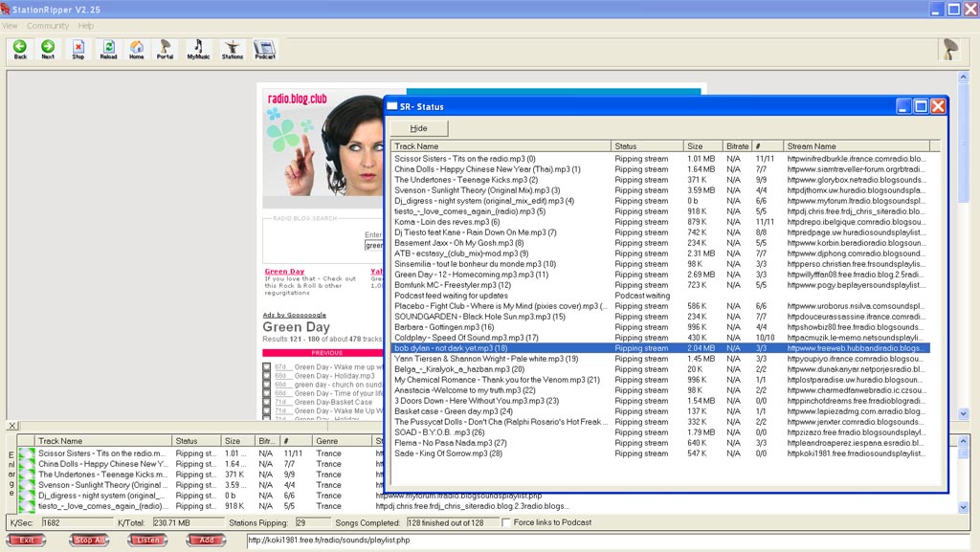The width and height of the screenshot is (980, 552).
Task: Click the Stations Ripping value field
Action: click(x=312, y=522)
